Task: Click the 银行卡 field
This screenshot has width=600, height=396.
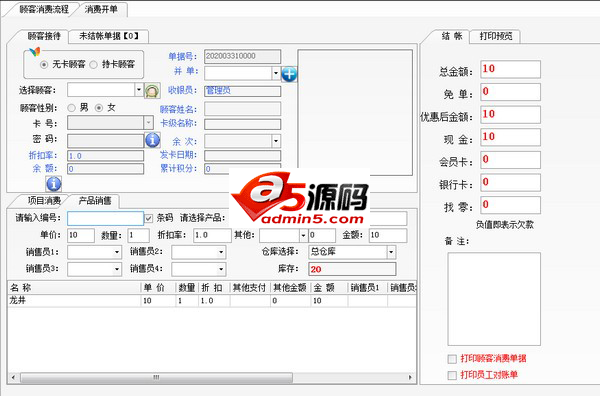Action: [x=510, y=183]
